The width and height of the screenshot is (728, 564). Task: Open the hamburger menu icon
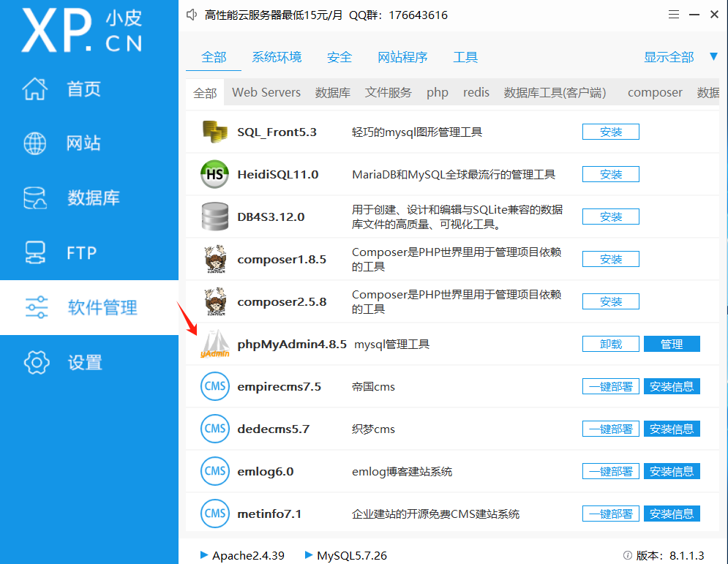click(674, 15)
